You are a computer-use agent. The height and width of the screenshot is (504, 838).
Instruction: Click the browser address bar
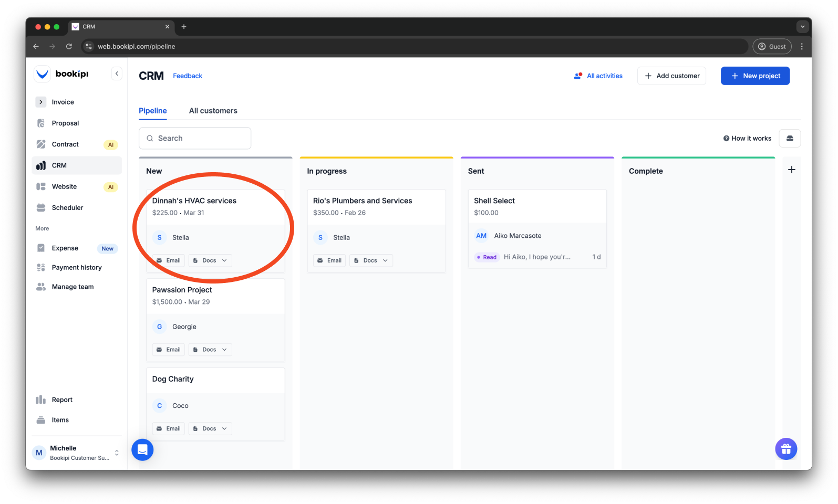pos(415,46)
